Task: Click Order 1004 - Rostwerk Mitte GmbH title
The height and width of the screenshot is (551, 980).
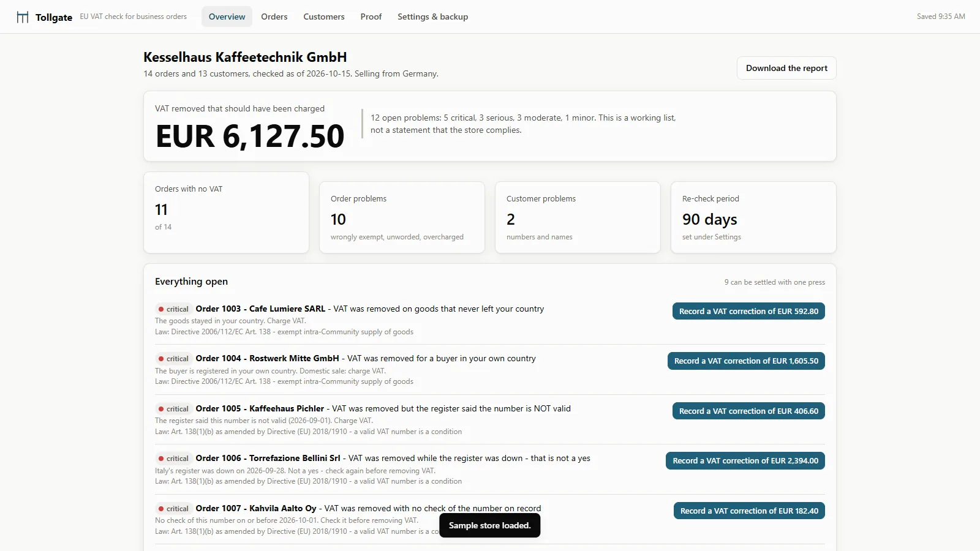Action: [267, 358]
